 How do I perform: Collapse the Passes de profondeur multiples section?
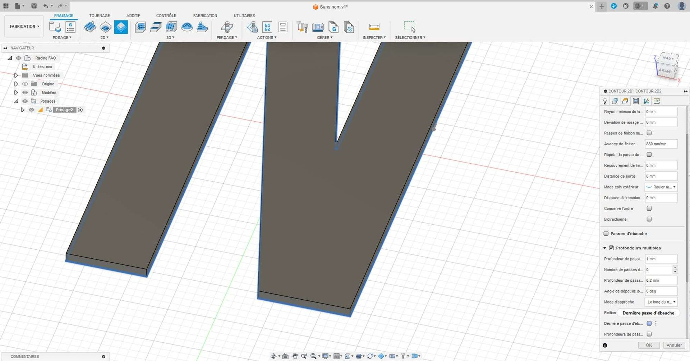click(x=605, y=248)
